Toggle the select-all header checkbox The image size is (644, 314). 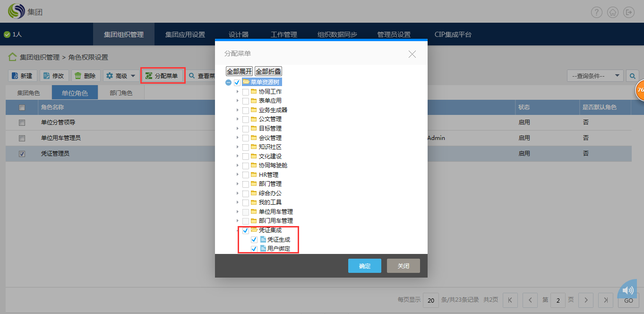tap(22, 107)
